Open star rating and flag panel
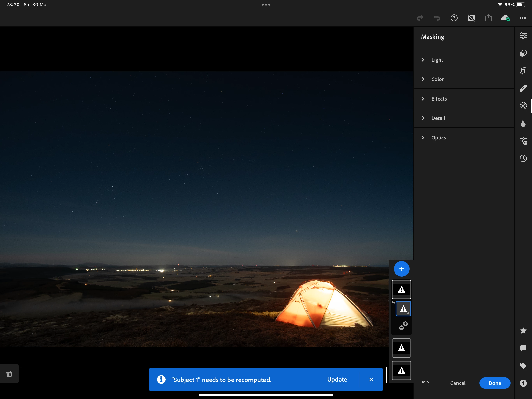The image size is (532, 399). tap(523, 331)
